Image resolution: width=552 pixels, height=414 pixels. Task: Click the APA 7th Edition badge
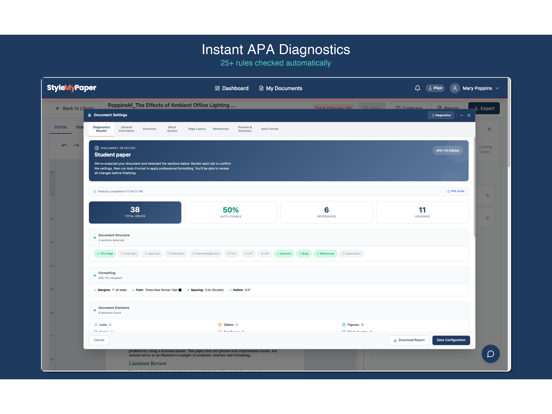point(447,150)
